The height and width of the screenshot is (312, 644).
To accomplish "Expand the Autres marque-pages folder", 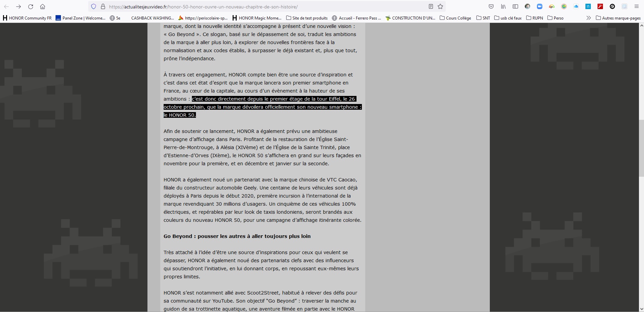I will coord(618,18).
